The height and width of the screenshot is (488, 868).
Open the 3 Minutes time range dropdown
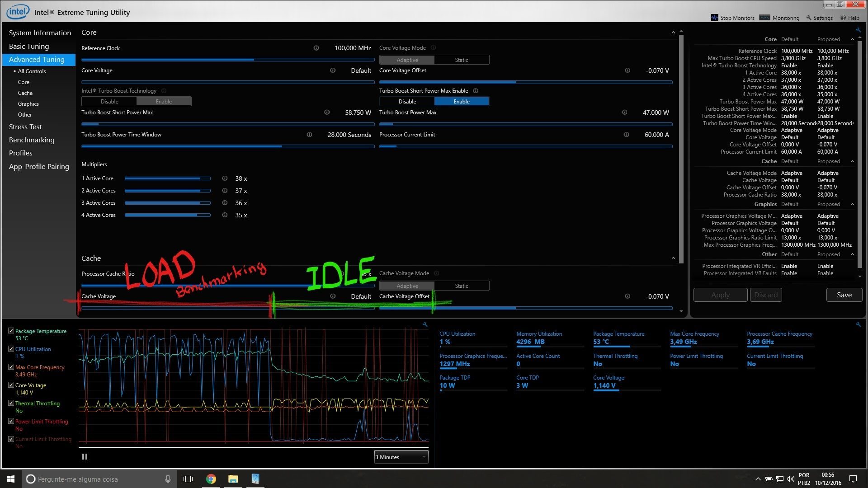[401, 457]
